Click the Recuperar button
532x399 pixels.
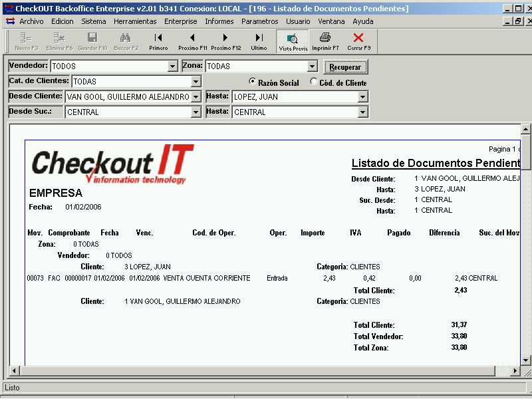click(345, 67)
